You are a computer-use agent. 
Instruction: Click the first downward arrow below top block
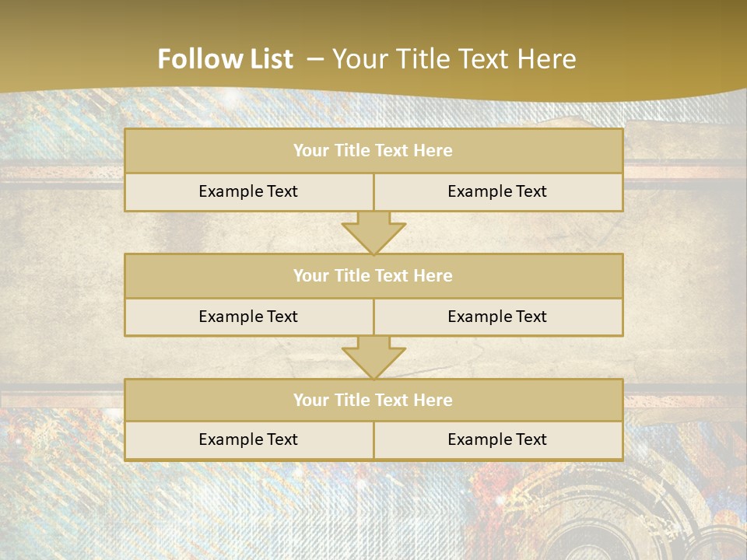tap(373, 233)
